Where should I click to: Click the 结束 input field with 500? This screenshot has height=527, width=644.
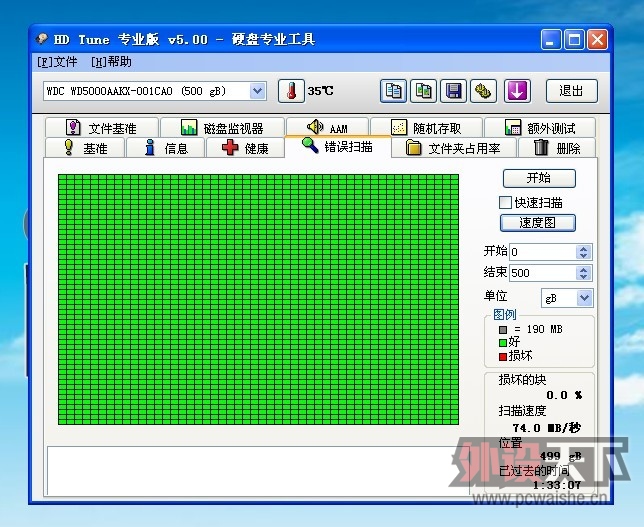[x=543, y=273]
